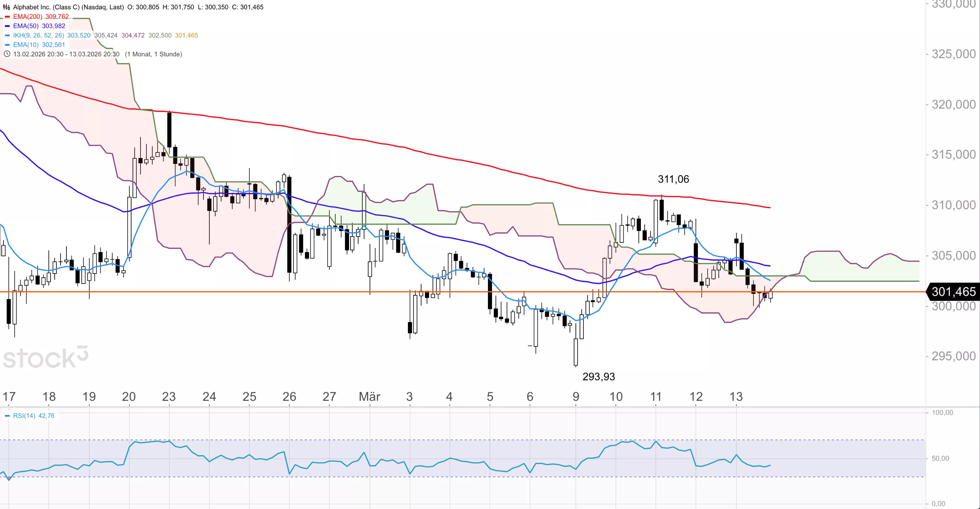Viewport: 980px width, 509px height.
Task: Click the red EMA(200) color marker
Action: click(x=7, y=17)
